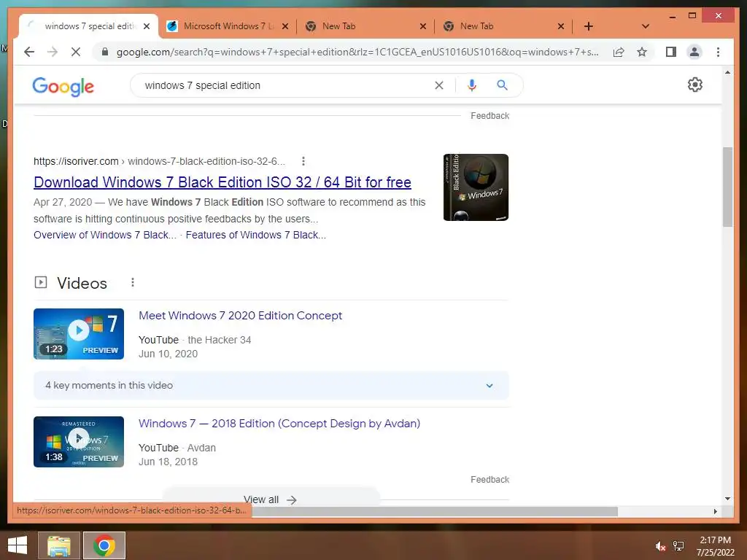Open the Chrome profile avatar
747x560 pixels.
click(x=694, y=52)
